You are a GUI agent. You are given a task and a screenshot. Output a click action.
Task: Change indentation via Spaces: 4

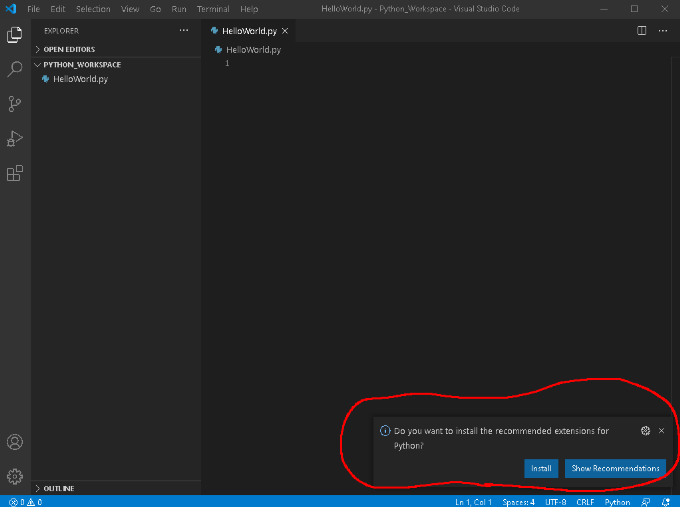pyautogui.click(x=518, y=502)
